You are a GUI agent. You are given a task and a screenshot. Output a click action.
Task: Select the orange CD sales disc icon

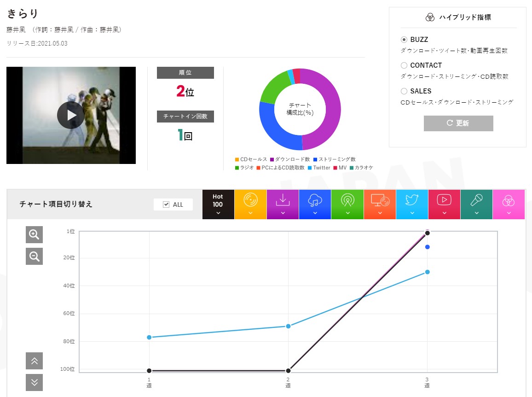pyautogui.click(x=250, y=200)
